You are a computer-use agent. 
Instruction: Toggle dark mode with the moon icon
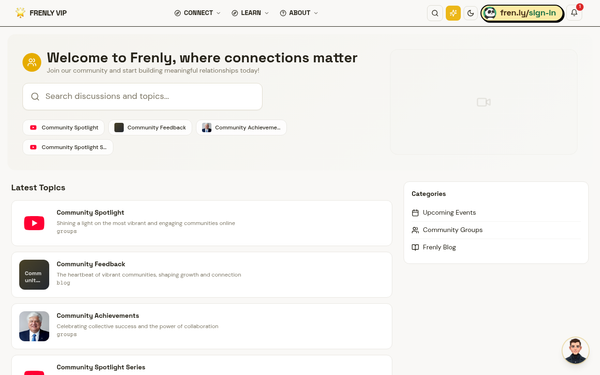click(x=471, y=13)
